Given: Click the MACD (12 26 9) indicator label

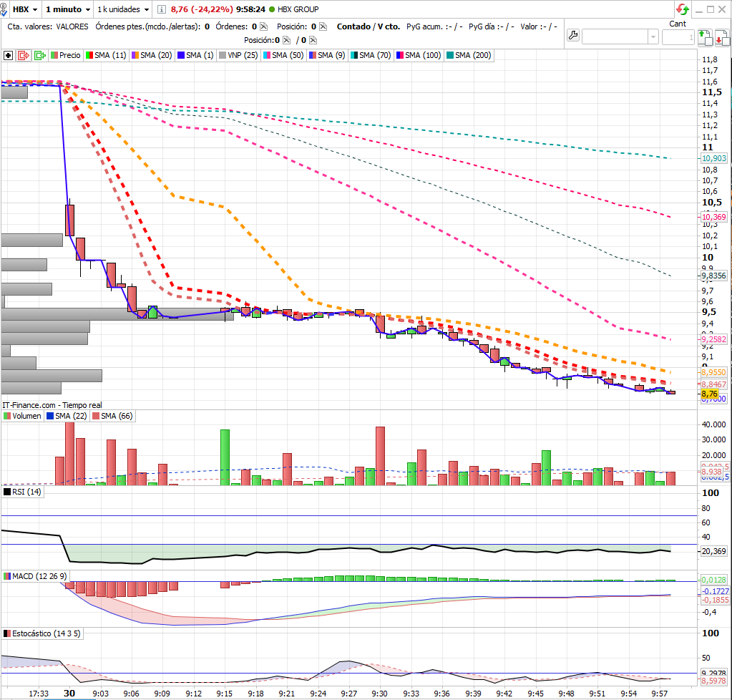Looking at the screenshot, I should tap(36, 576).
